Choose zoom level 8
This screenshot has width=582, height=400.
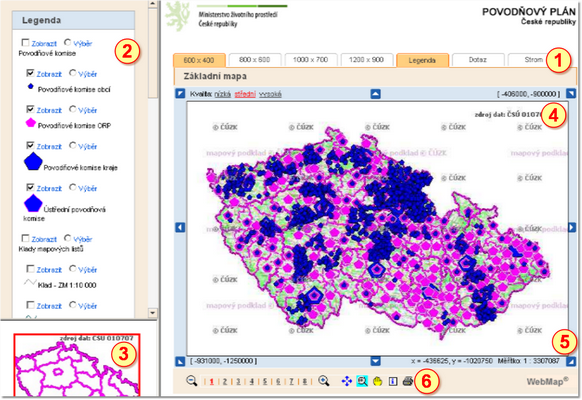click(x=305, y=381)
